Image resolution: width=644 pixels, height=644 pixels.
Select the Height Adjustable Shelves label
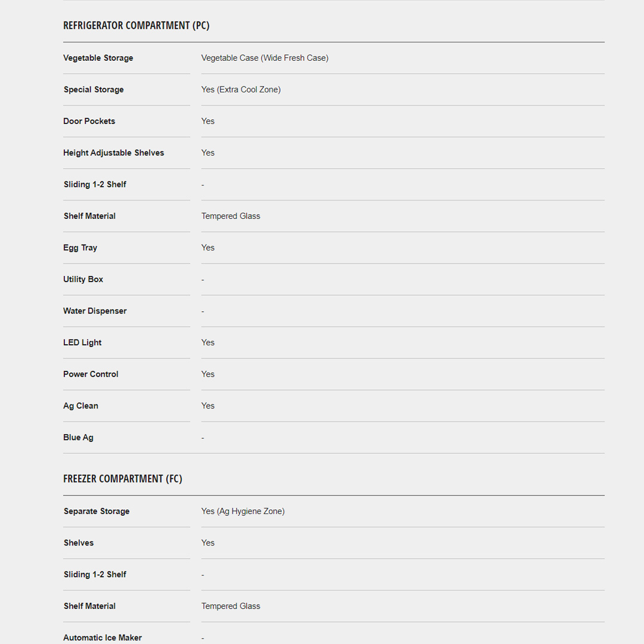(114, 153)
